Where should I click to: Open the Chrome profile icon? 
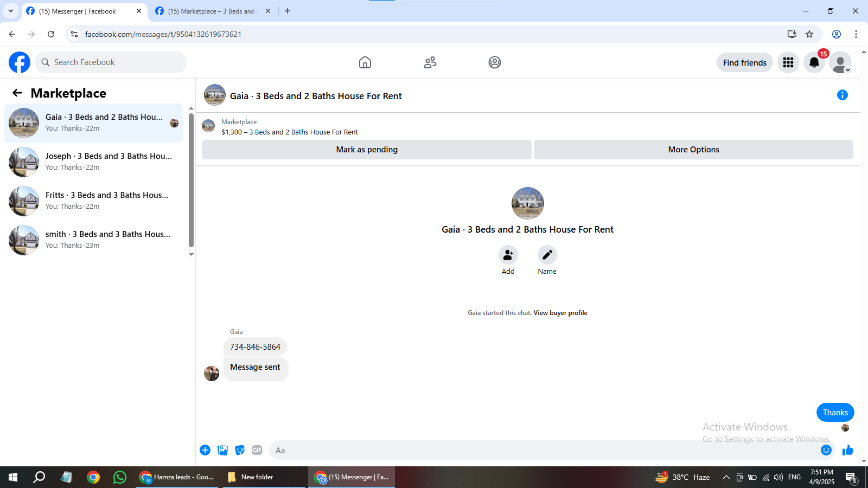pyautogui.click(x=837, y=34)
